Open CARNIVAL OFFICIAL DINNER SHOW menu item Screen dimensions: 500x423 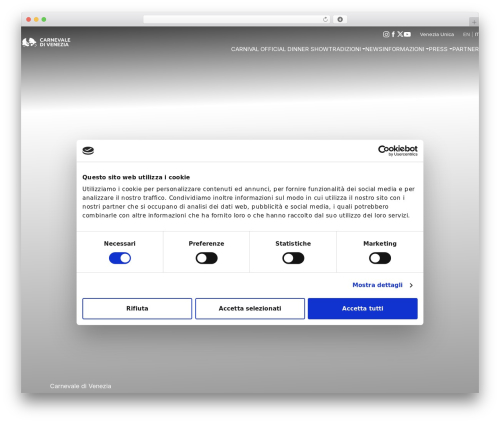pos(280,49)
